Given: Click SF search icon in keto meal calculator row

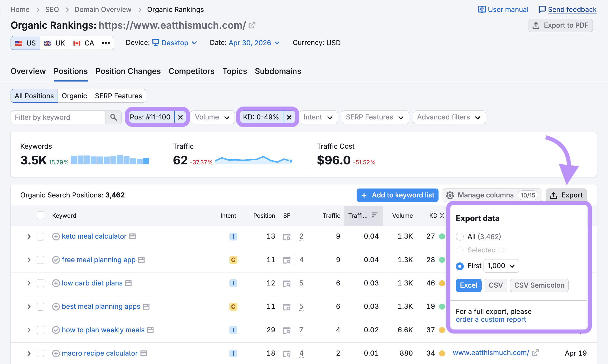Looking at the screenshot, I should 287,237.
